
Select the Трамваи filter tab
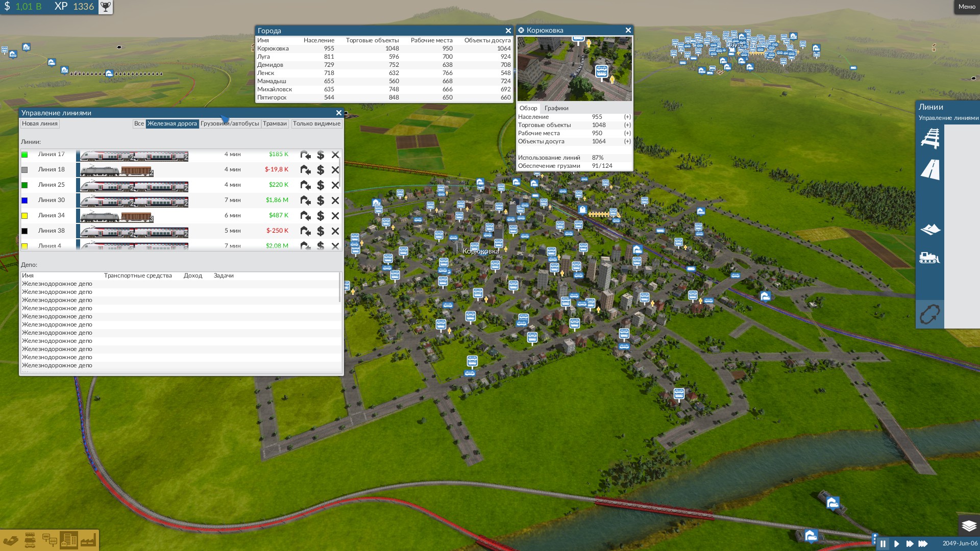275,123
